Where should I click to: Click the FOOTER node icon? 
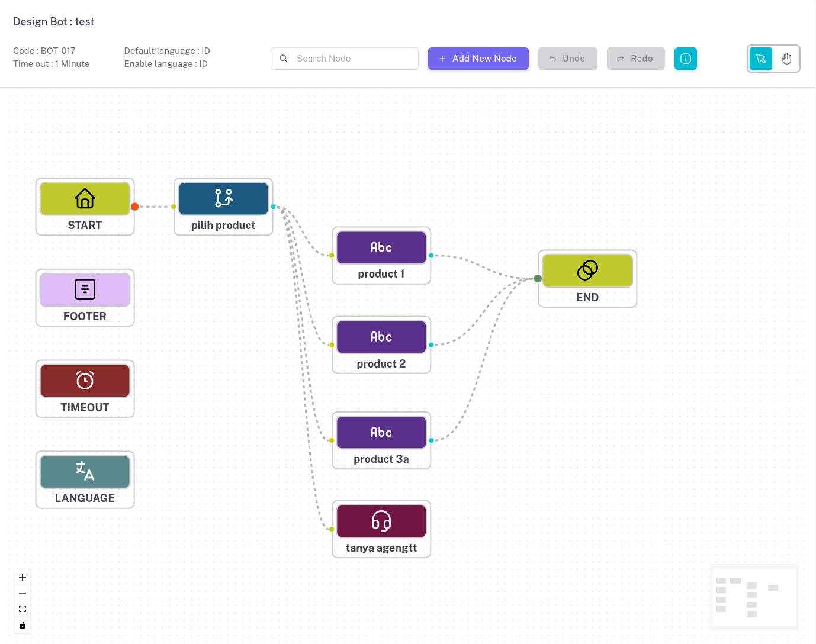85,289
